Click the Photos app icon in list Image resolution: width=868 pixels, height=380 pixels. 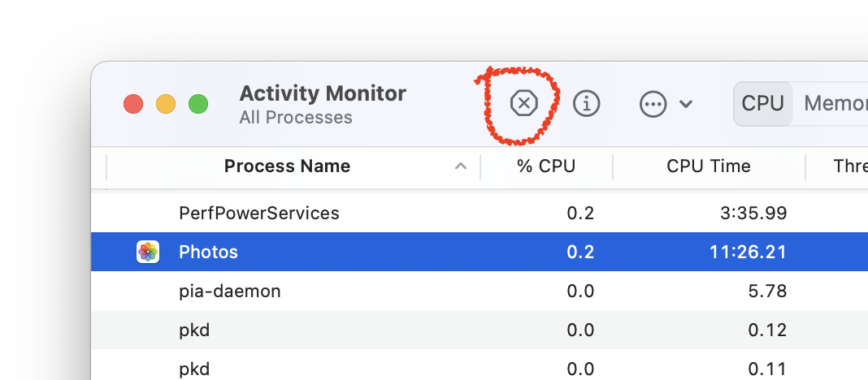(x=148, y=252)
